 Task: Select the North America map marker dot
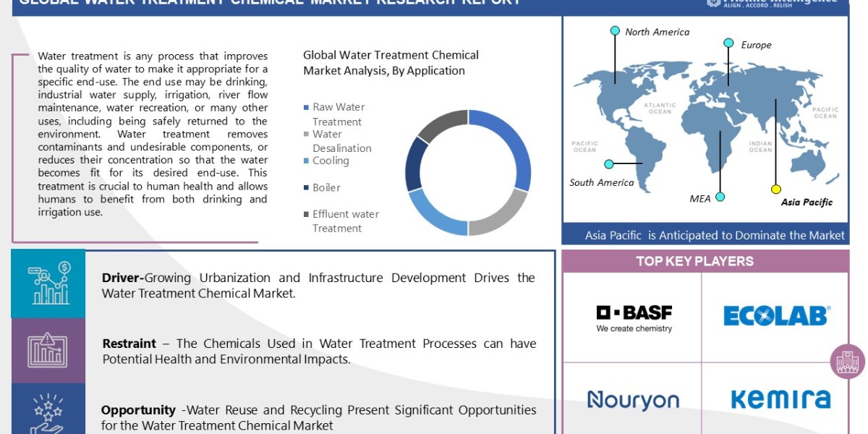pyautogui.click(x=615, y=30)
